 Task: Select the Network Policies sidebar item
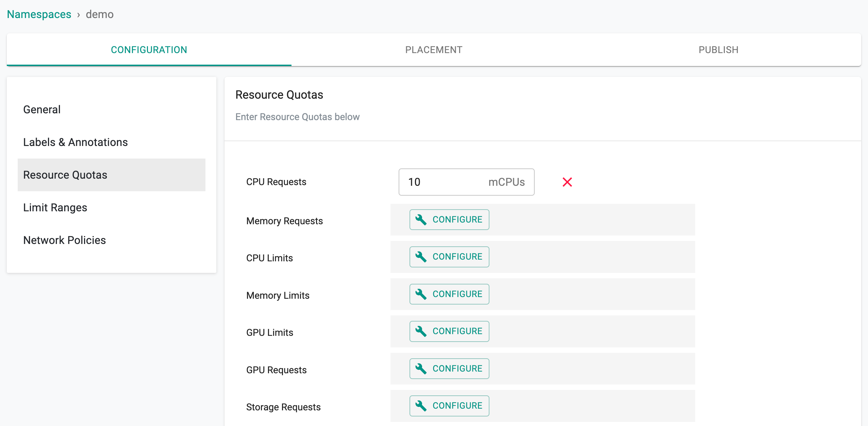point(64,240)
